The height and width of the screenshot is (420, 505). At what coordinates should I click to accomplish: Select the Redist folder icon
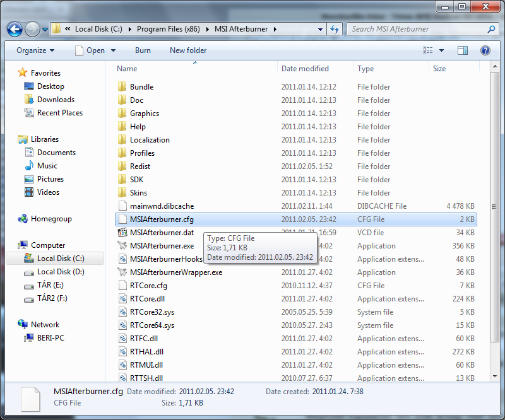coord(122,166)
